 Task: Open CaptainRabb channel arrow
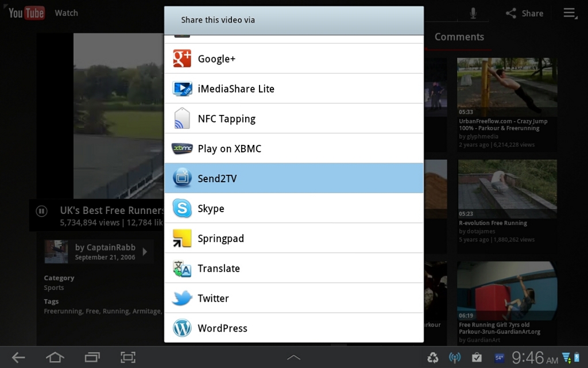145,252
